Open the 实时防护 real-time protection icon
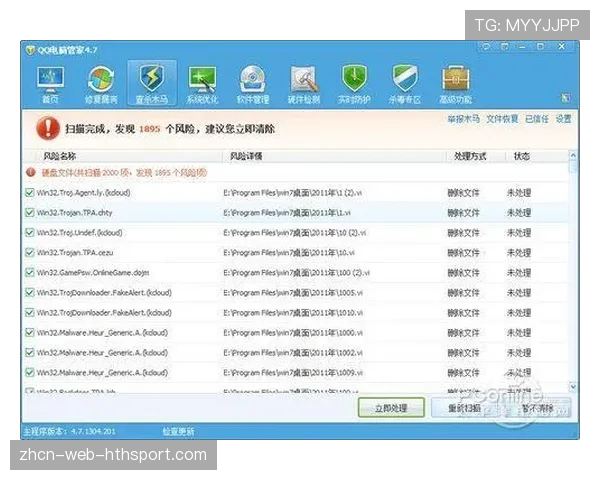This screenshot has height=480, width=600. click(354, 85)
